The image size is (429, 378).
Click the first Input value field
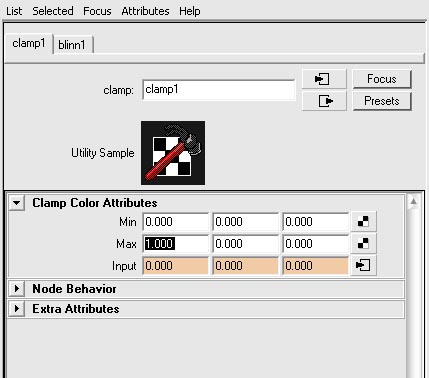176,266
